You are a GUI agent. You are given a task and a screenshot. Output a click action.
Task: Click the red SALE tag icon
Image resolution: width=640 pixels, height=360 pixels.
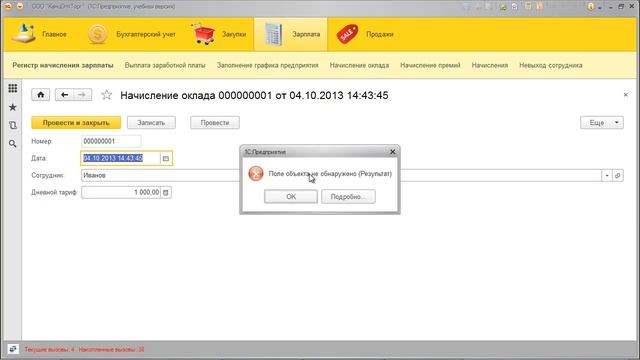tap(347, 34)
